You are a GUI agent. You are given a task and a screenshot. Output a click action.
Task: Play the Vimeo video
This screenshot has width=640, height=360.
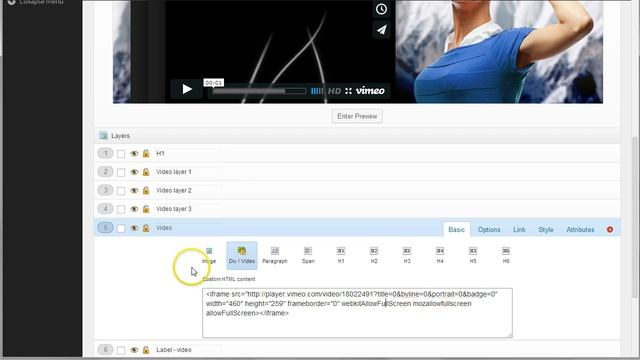pos(187,89)
